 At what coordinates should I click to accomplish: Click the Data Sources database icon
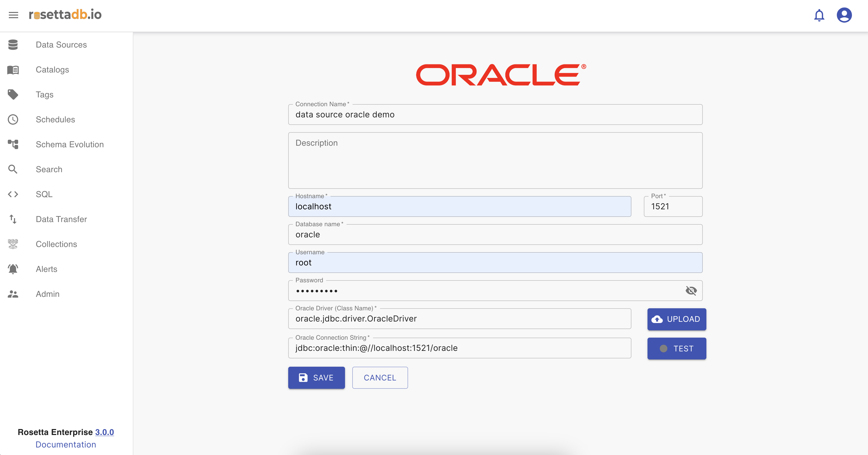click(x=13, y=44)
